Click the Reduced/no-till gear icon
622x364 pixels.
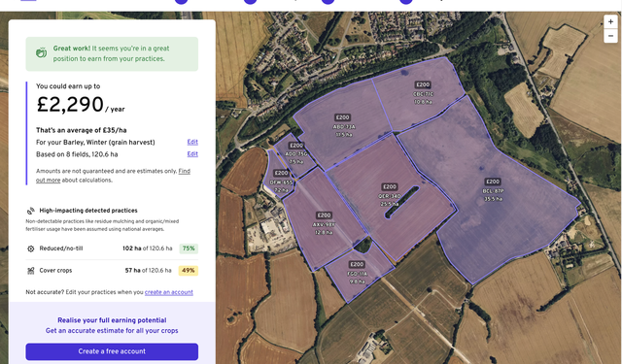pos(30,248)
